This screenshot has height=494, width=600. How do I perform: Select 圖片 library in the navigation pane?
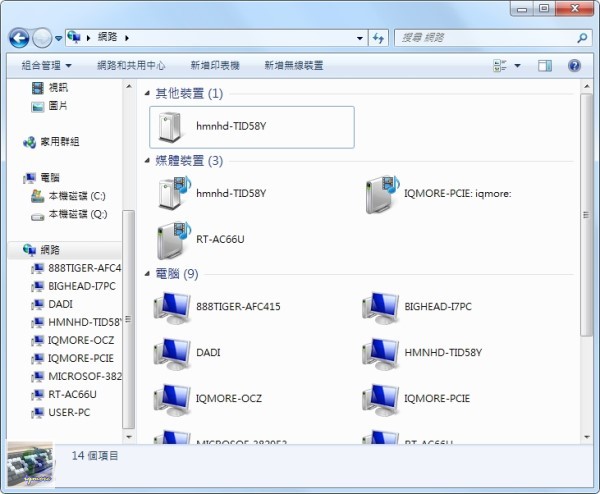(49, 106)
